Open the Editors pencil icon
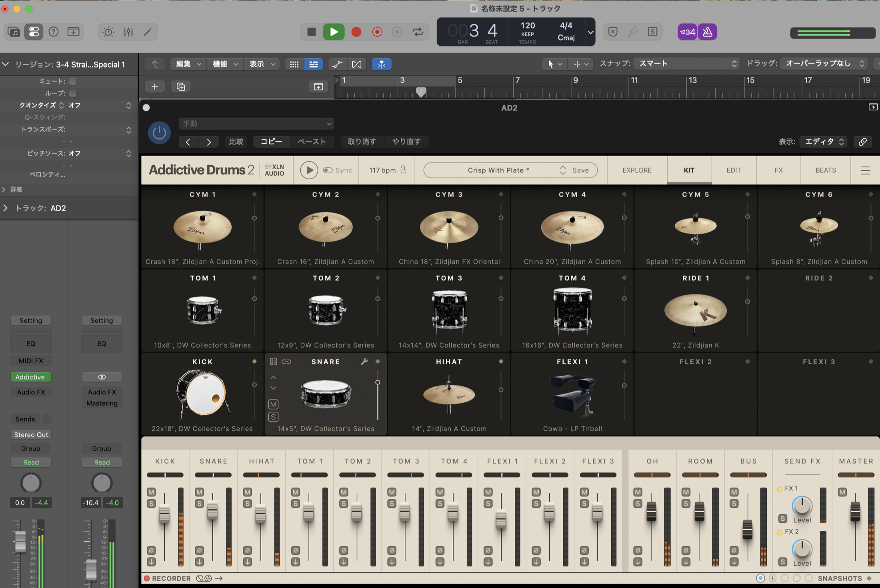Viewport: 880px width, 588px height. pyautogui.click(x=148, y=32)
